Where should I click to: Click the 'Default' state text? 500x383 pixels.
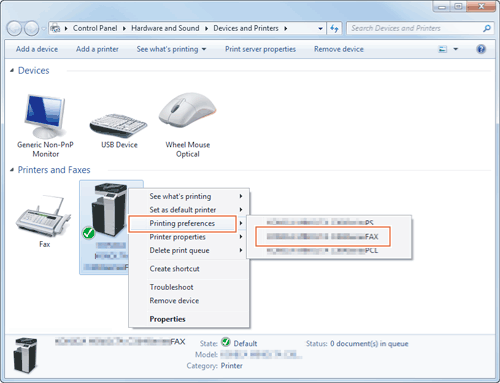pyautogui.click(x=245, y=344)
